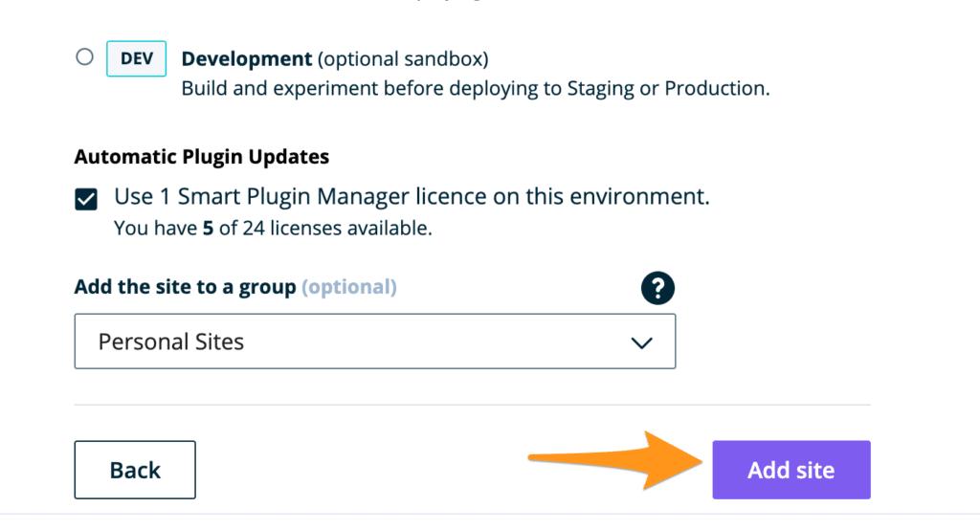The image size is (980, 530).
Task: Click the "Add the site to a group" label
Action: tap(185, 287)
